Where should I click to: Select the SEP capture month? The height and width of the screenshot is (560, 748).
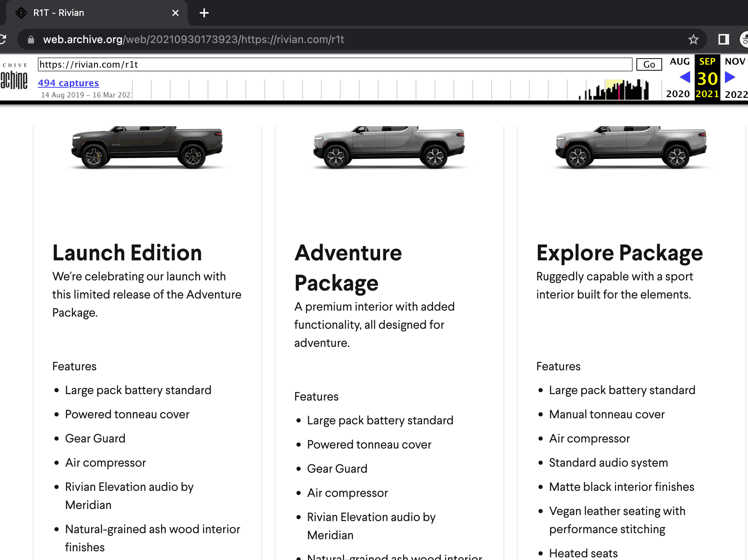707,62
